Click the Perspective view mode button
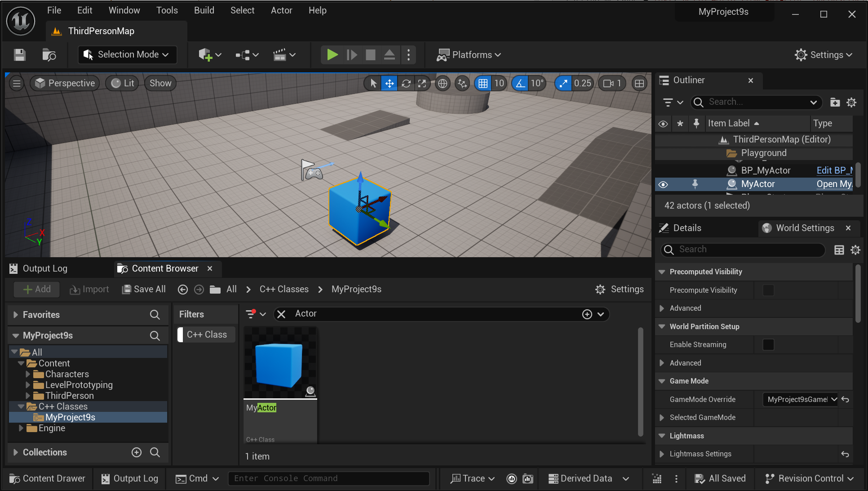Viewport: 868px width, 491px height. (x=65, y=83)
